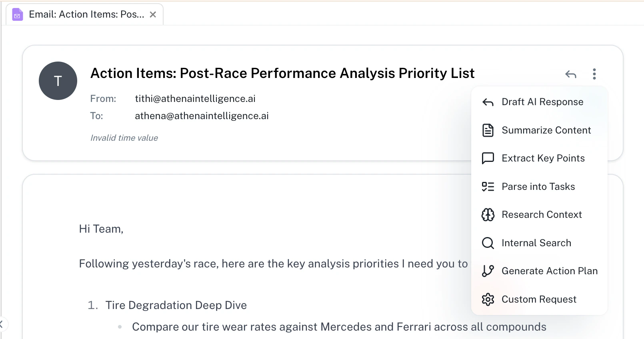Click the Parse into Tasks checklist icon
The height and width of the screenshot is (339, 644).
click(x=488, y=187)
